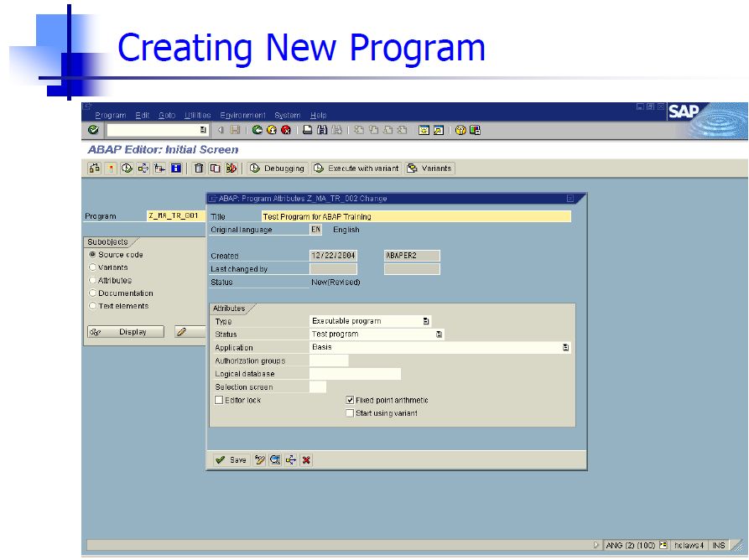Click the Display button
Viewport: 749px width, 560px height.
point(126,332)
